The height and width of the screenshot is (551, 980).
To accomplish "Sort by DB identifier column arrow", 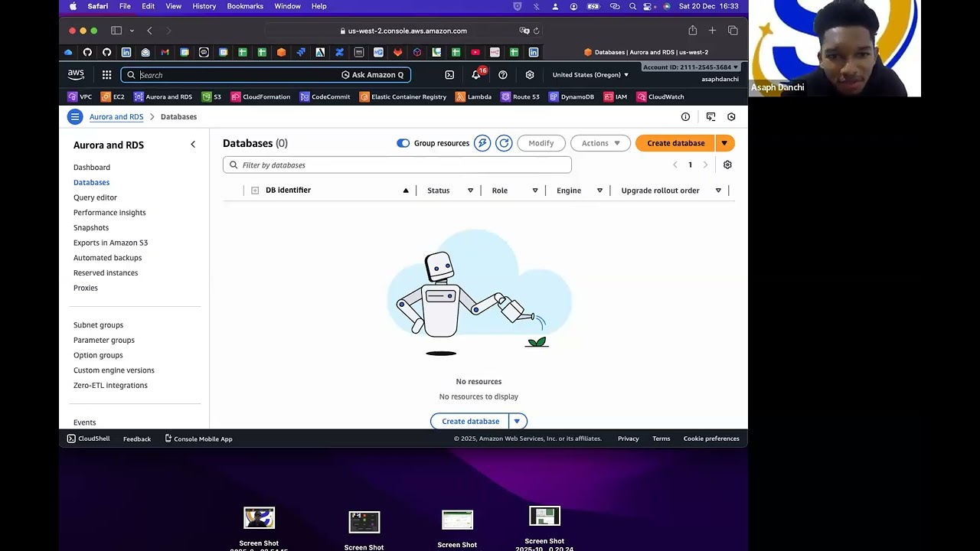I will click(x=406, y=191).
